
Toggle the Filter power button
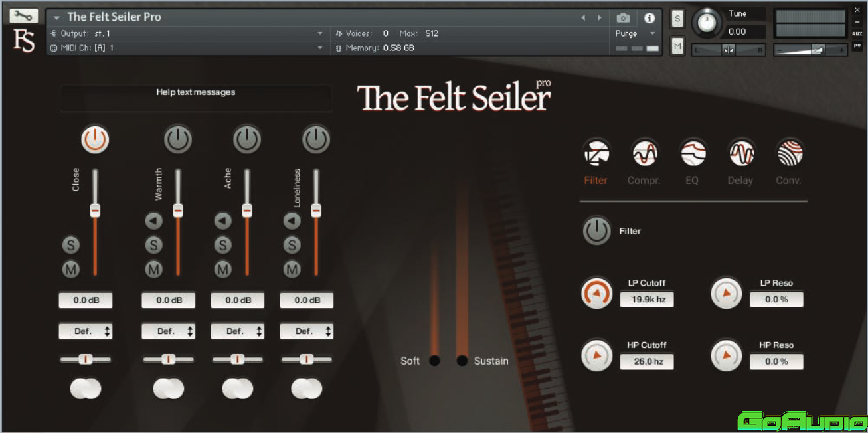click(x=597, y=231)
